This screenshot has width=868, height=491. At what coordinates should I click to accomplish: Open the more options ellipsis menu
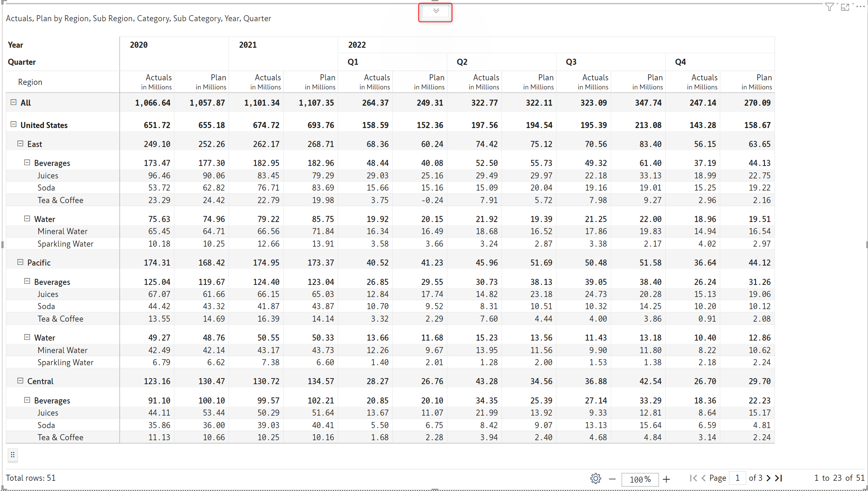coord(860,7)
